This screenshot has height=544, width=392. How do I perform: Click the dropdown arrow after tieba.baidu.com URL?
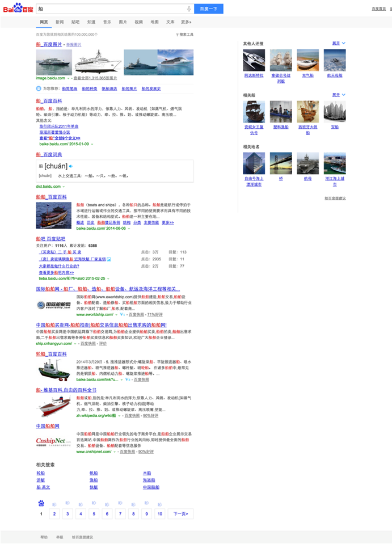tap(108, 279)
